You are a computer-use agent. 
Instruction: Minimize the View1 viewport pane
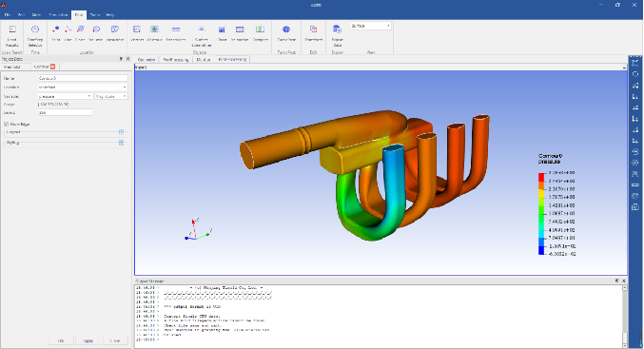tap(624, 68)
